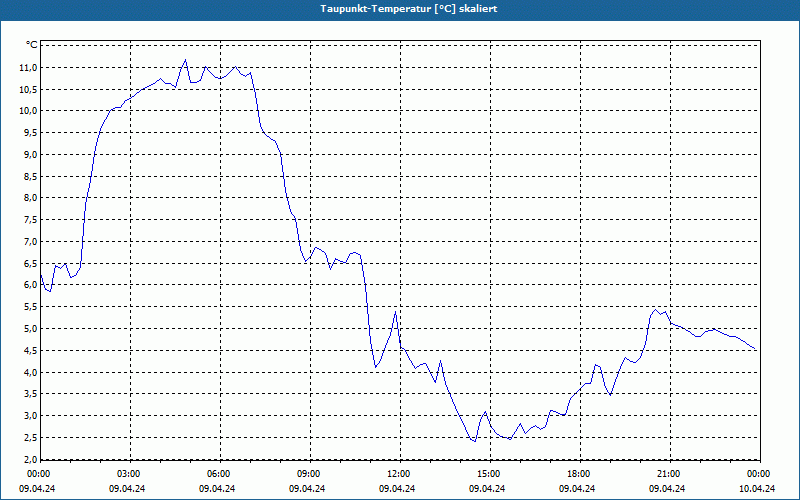The height and width of the screenshot is (500, 800).
Task: Click the '7,0' y-axis value
Action: 31,241
